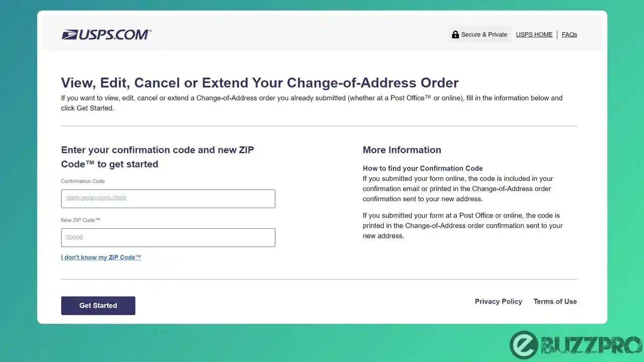Click the Change-of-Address Order page heading
This screenshot has height=362, width=644.
[x=260, y=82]
